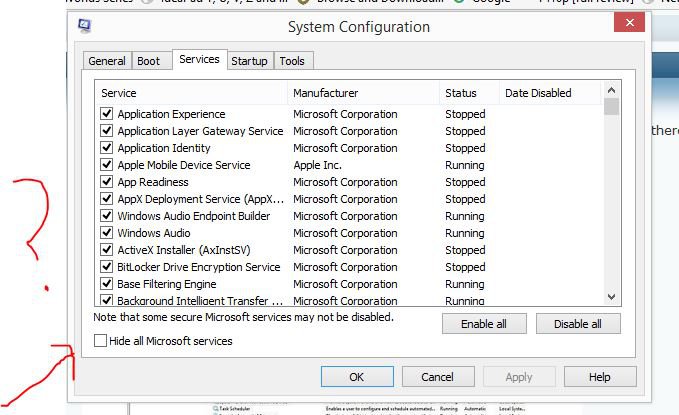Viewport: 679px width, 415px height.
Task: Close the System Configuration dialog
Action: click(629, 22)
